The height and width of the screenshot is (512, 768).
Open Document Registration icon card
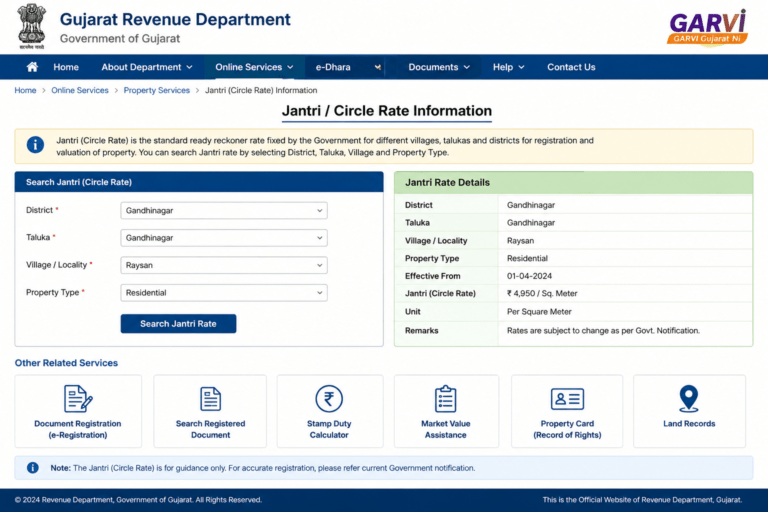click(78, 399)
